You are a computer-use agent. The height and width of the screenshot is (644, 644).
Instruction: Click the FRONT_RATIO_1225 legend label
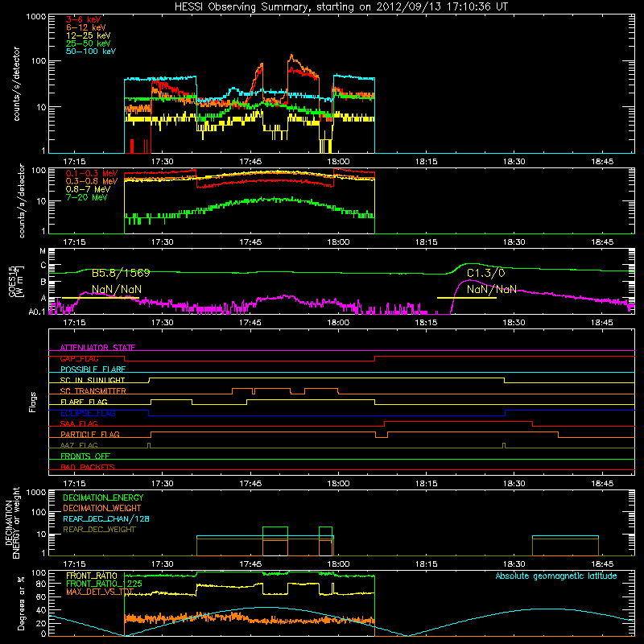[x=104, y=584]
